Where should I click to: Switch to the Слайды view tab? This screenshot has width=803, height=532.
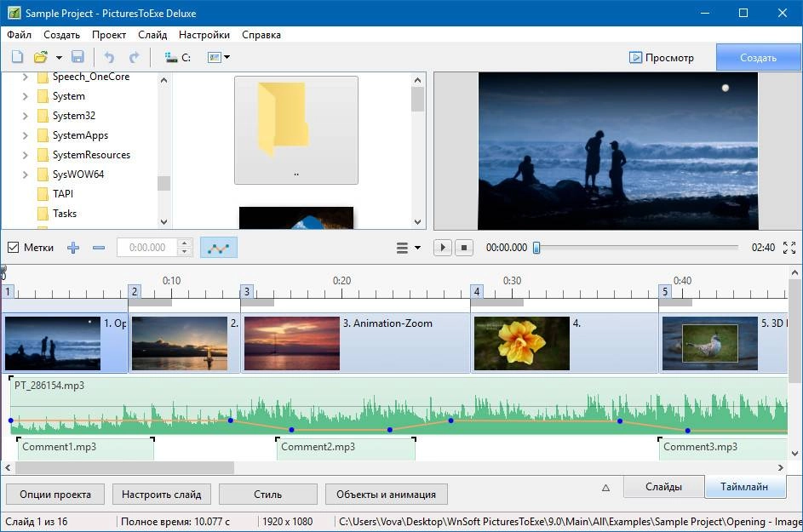click(x=663, y=486)
